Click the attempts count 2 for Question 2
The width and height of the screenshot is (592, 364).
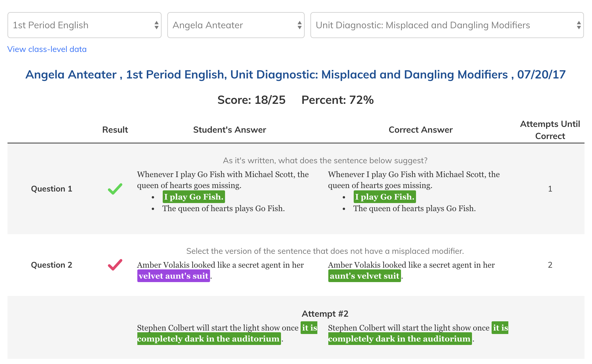pos(550,265)
